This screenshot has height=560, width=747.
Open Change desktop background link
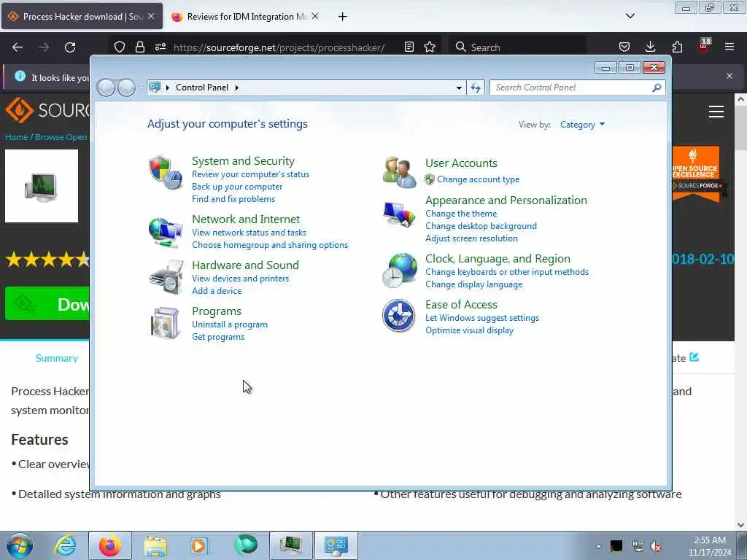(x=481, y=226)
